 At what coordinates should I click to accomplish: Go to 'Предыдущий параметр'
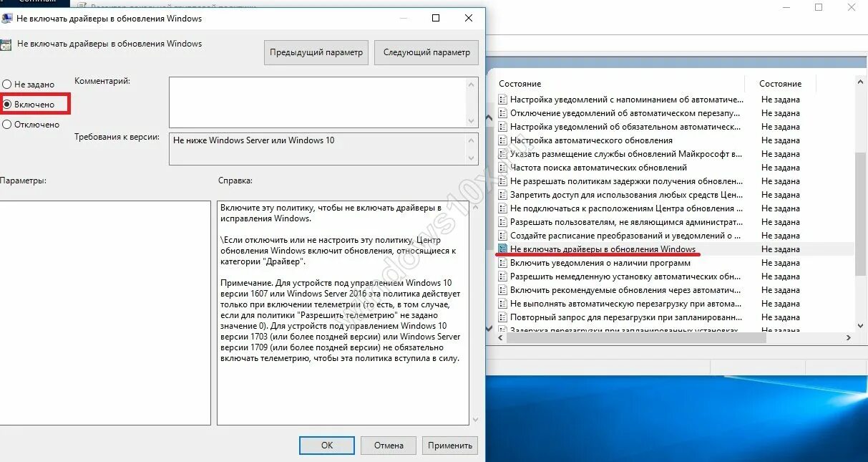click(x=317, y=52)
